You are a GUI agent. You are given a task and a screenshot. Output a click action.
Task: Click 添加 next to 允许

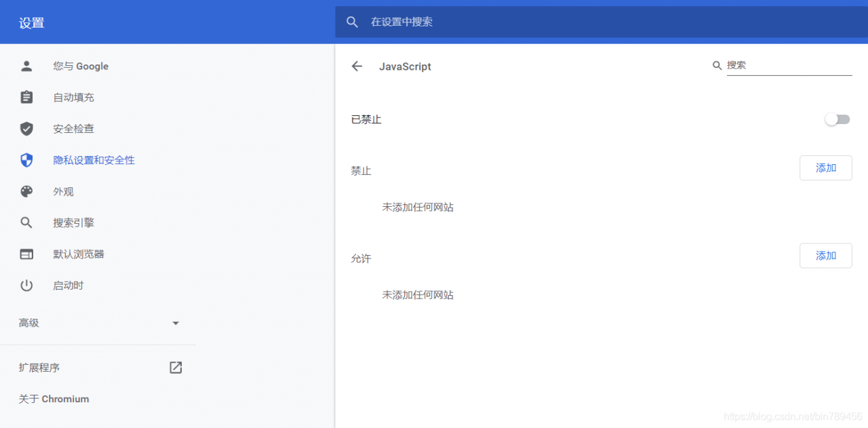point(825,256)
